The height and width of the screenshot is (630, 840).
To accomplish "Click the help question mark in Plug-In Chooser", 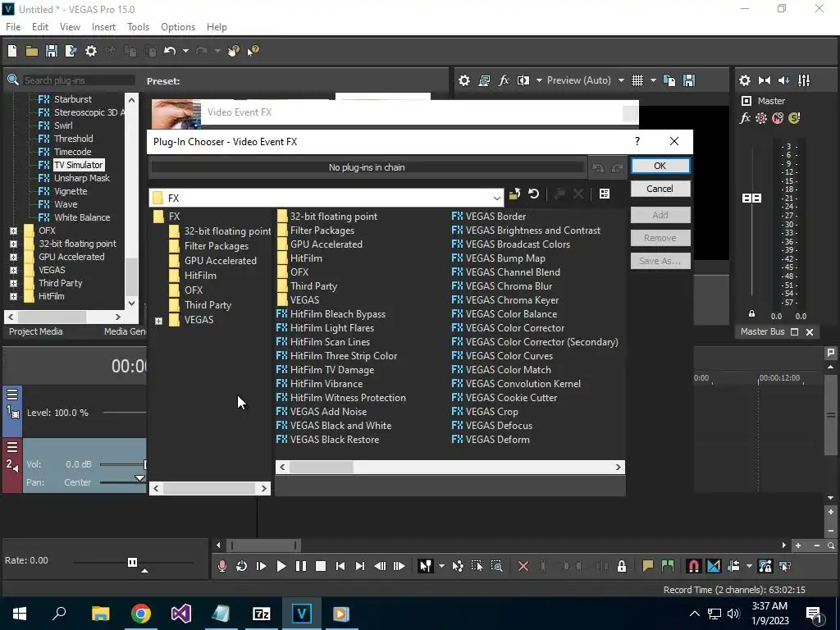I will (x=637, y=141).
